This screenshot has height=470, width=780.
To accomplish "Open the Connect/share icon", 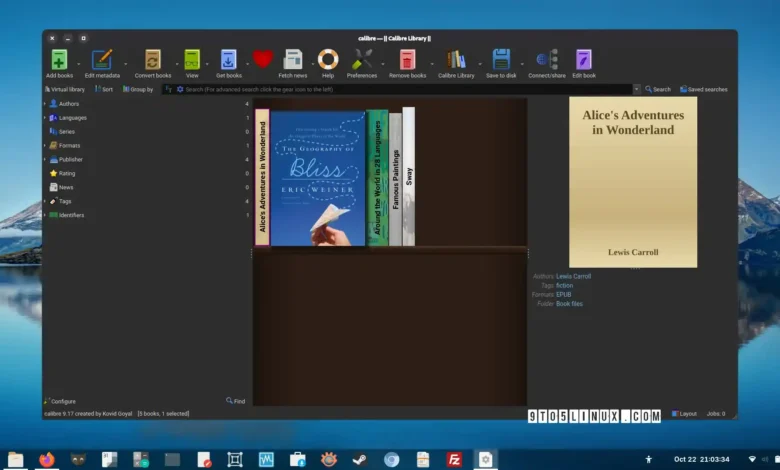I will (547, 60).
